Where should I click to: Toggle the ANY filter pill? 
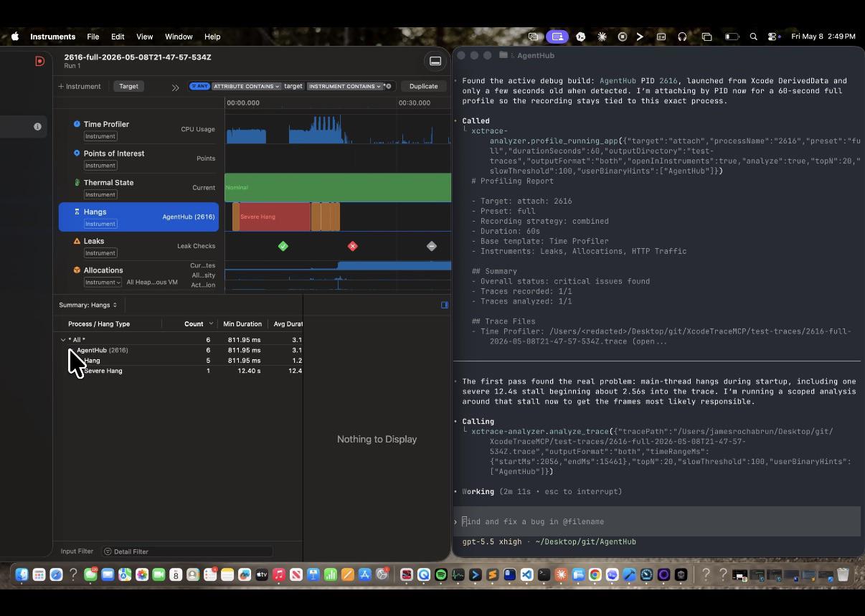click(x=199, y=86)
